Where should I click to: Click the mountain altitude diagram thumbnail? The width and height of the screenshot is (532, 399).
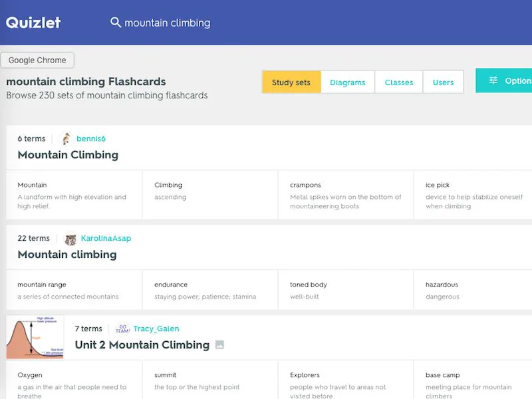35,337
